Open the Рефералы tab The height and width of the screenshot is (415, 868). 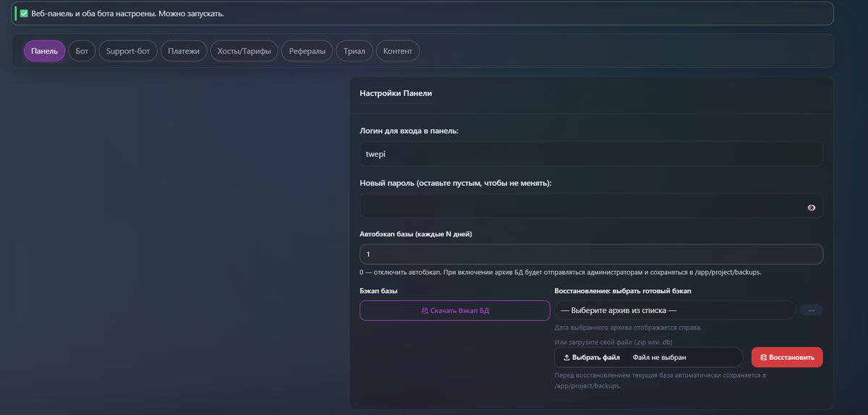(307, 51)
